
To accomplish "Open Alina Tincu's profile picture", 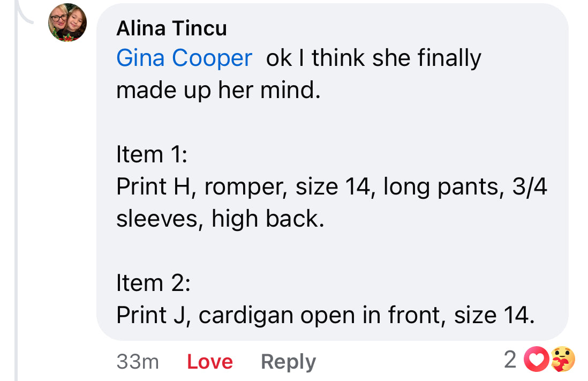I will tap(67, 23).
